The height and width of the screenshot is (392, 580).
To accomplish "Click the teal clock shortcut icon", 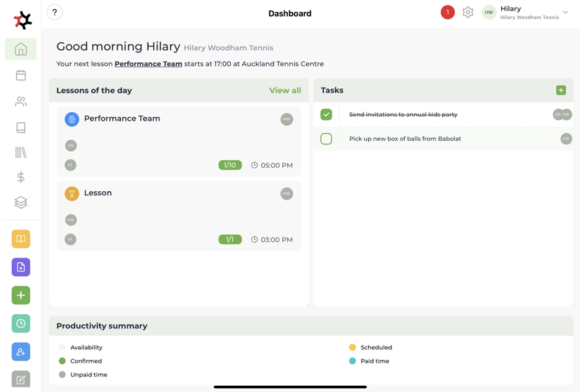I will [x=20, y=323].
